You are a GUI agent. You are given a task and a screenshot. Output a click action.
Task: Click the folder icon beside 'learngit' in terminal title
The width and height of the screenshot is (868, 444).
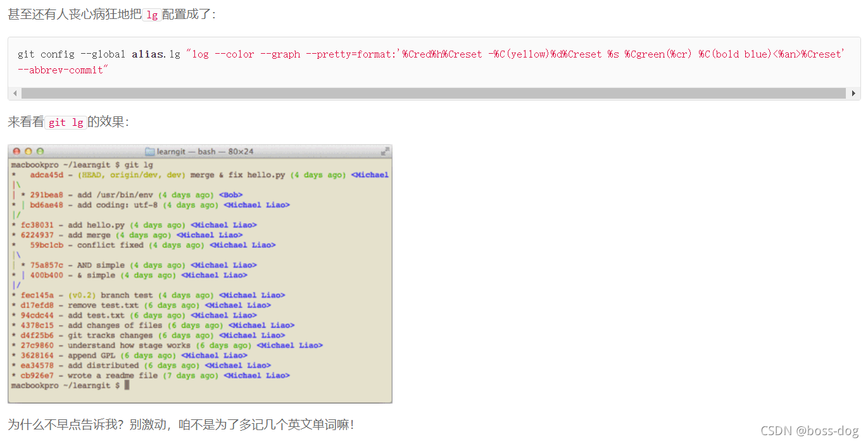[x=150, y=152]
